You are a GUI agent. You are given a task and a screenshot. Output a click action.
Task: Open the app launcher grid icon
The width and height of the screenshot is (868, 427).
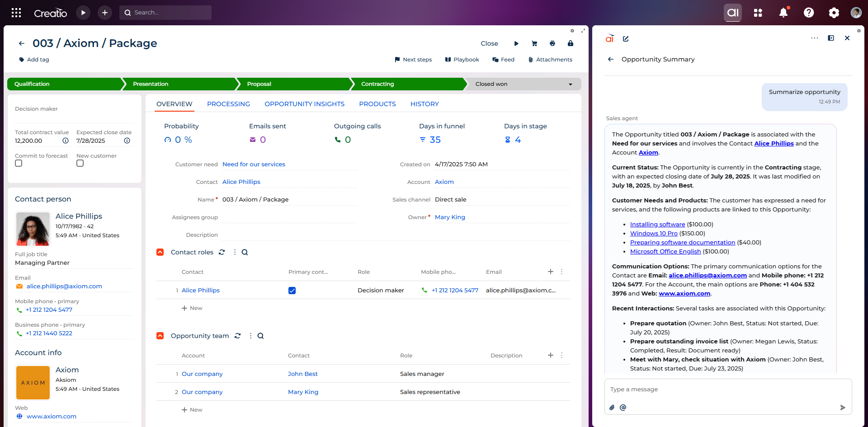pos(16,13)
